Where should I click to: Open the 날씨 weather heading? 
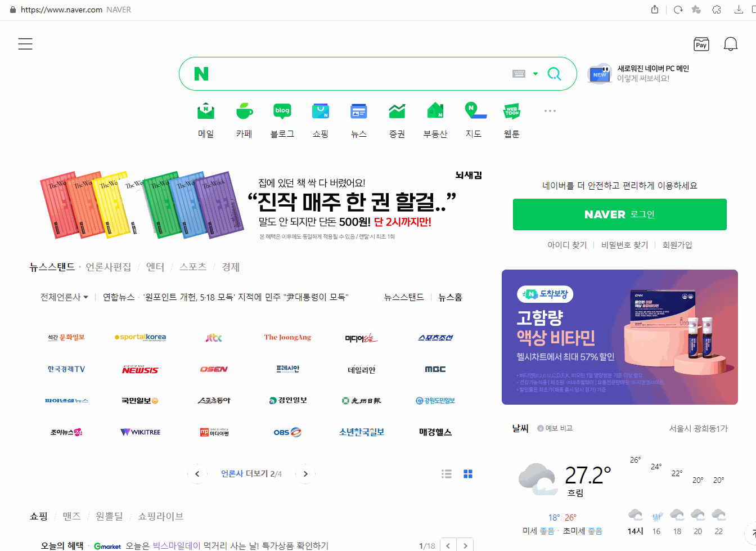coord(520,428)
